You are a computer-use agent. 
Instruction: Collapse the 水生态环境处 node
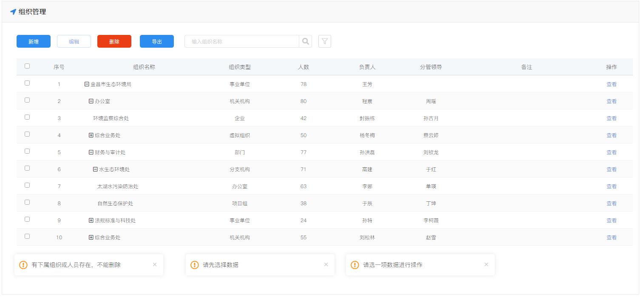[95, 169]
